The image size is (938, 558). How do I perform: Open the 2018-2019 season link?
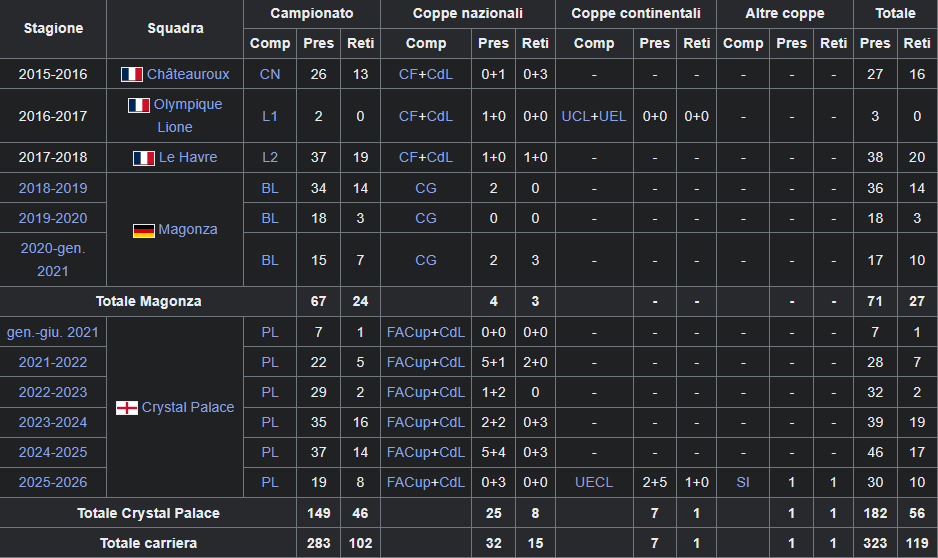[53, 188]
